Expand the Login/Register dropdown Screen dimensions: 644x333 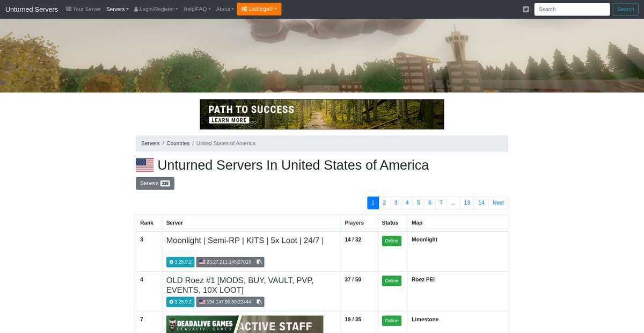(156, 9)
